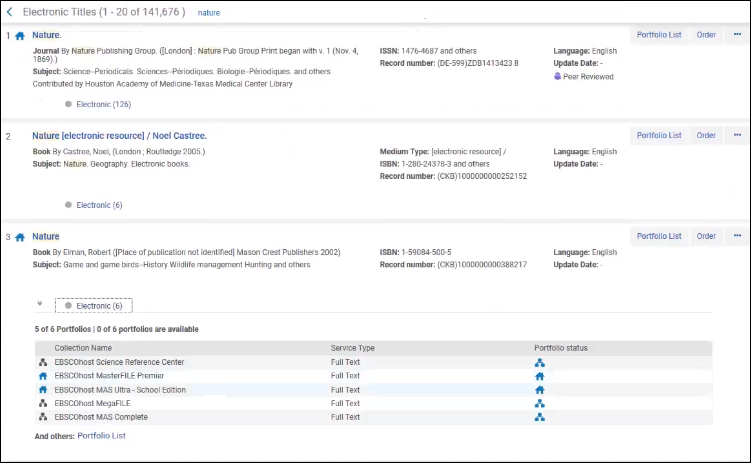
Task: Expand Electronic (126) for the Nature journal
Action: [x=103, y=104]
